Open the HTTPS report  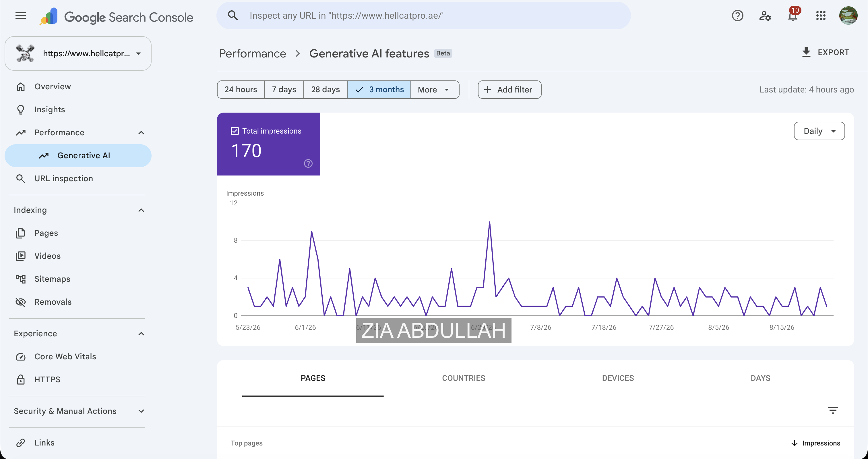[x=78, y=379]
